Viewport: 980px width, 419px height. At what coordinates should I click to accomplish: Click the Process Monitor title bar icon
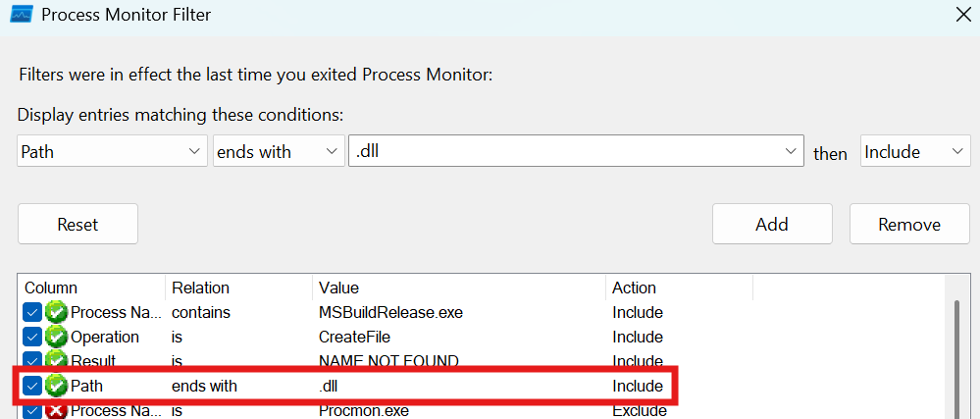[23, 15]
